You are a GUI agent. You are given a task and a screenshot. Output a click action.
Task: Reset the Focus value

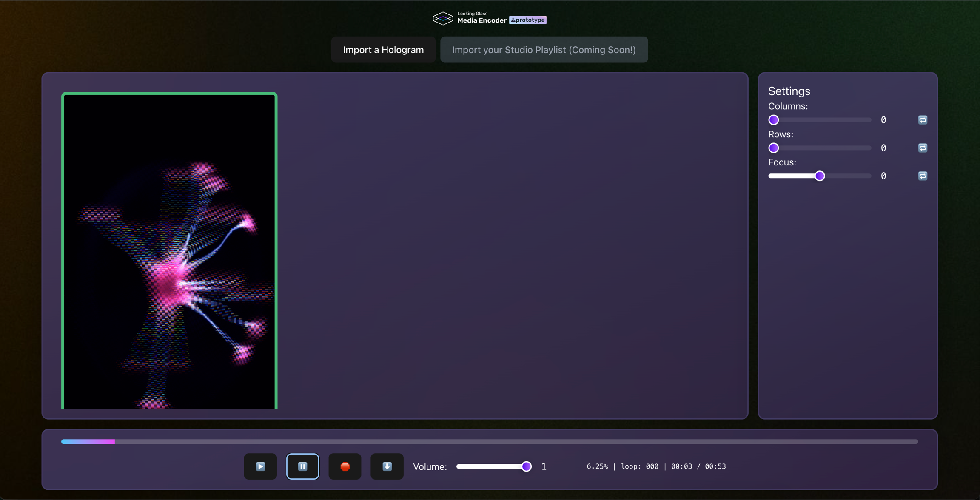[x=922, y=176]
